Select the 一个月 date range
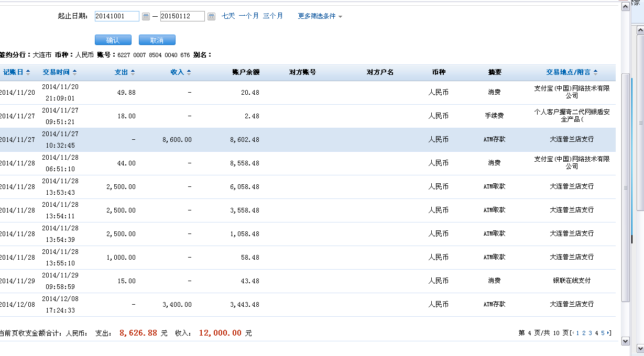Viewport: 644px width, 356px height. pos(248,16)
